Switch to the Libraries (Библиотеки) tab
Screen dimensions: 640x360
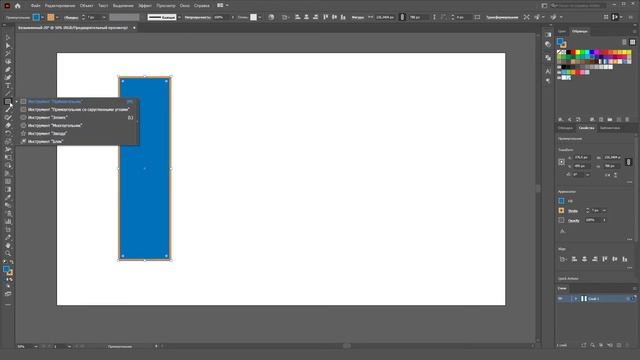coord(610,128)
